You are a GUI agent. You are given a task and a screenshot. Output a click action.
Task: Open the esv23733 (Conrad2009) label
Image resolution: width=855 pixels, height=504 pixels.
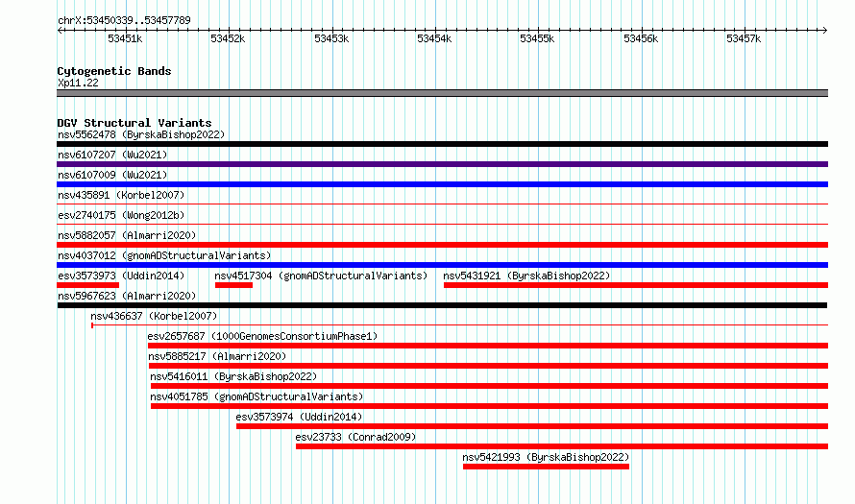coord(355,437)
